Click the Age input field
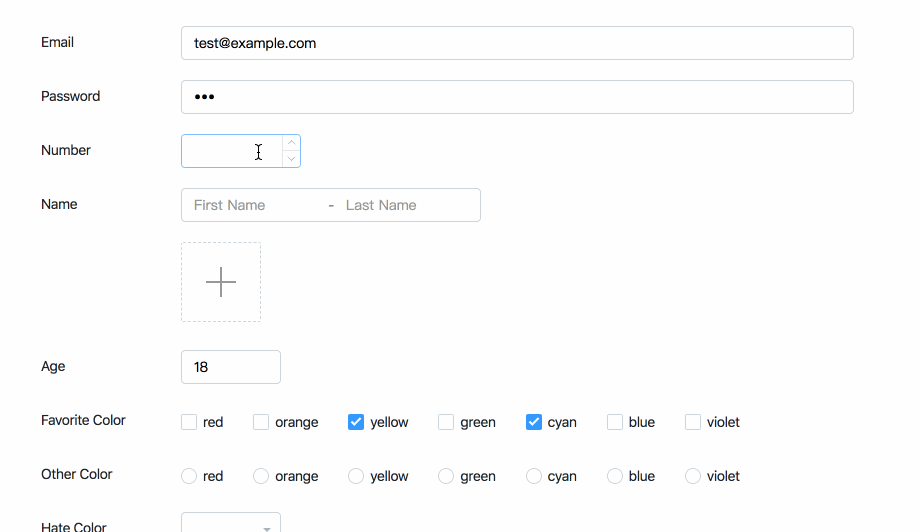Screen dimensions: 921x532 click(231, 367)
